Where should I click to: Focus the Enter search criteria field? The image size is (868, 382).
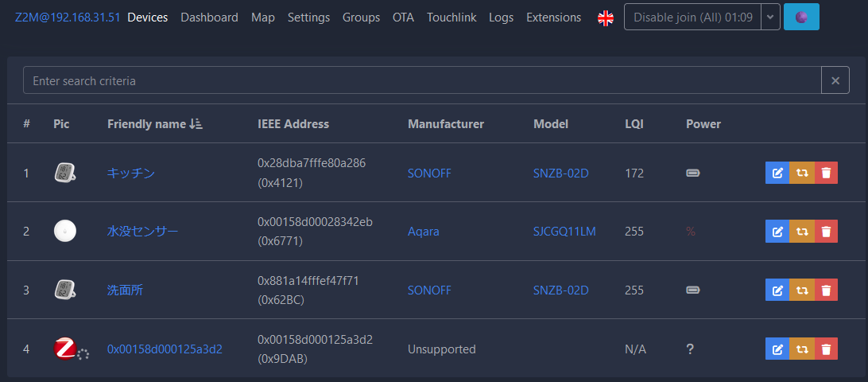coord(422,81)
